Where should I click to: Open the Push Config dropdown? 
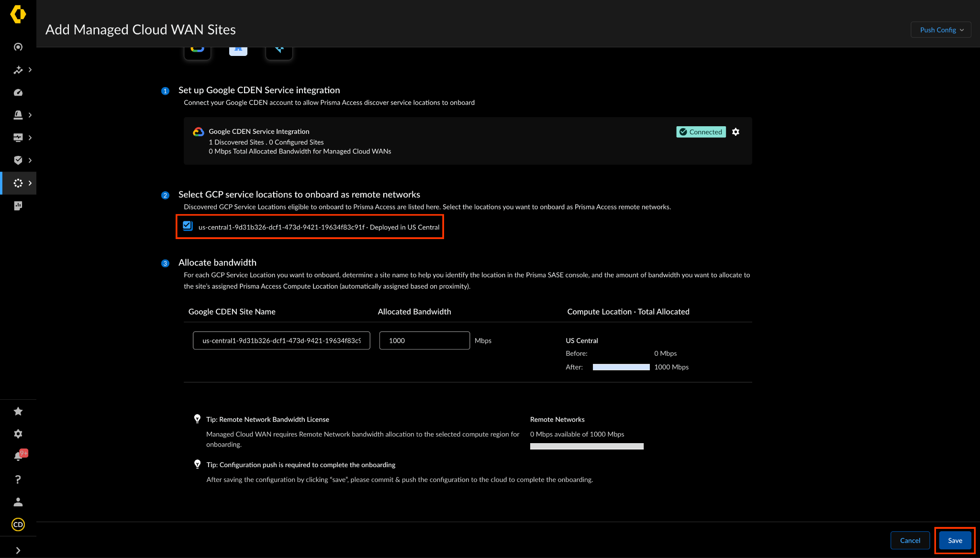tap(941, 30)
